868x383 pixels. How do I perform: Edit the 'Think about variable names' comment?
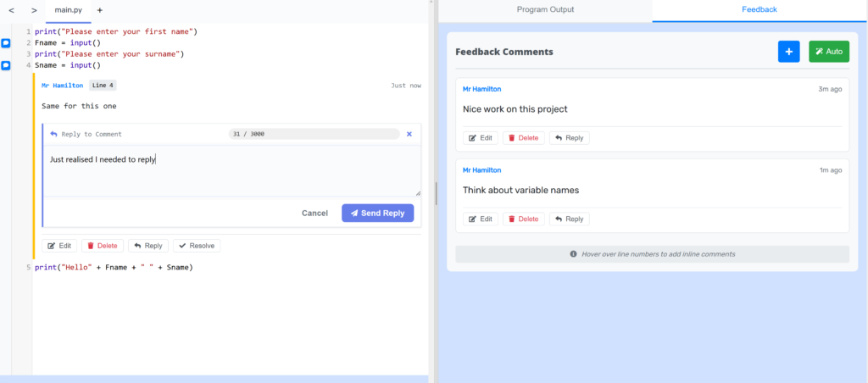481,219
